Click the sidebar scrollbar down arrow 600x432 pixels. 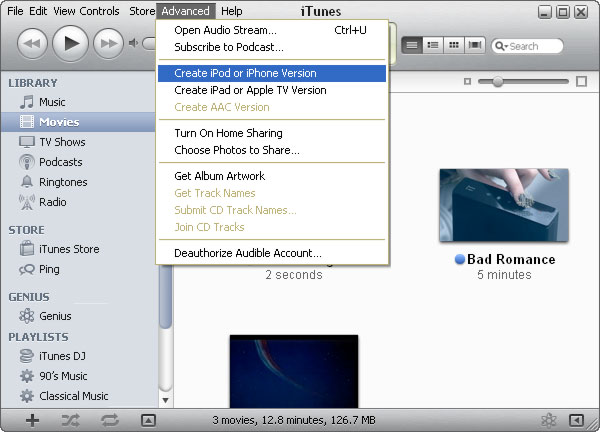tap(165, 400)
